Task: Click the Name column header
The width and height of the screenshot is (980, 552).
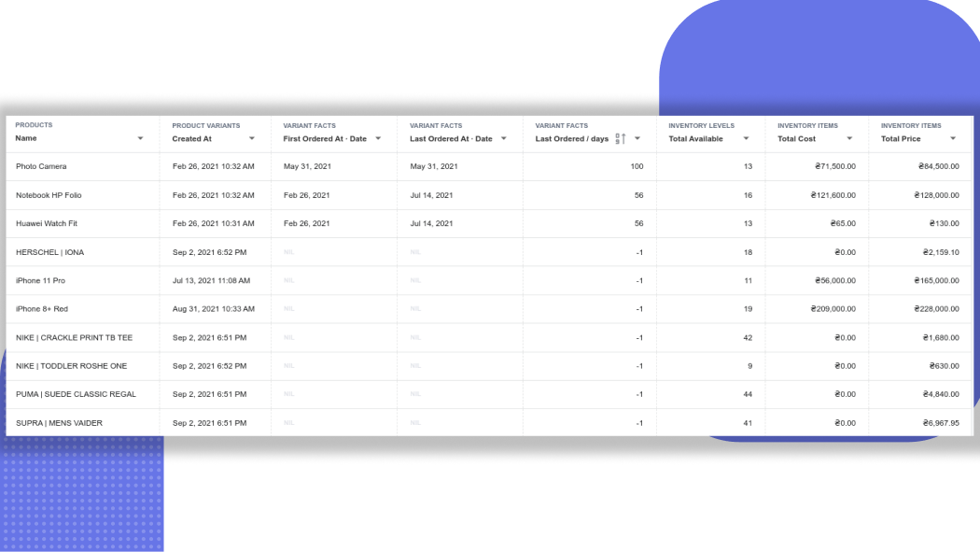Action: [26, 138]
